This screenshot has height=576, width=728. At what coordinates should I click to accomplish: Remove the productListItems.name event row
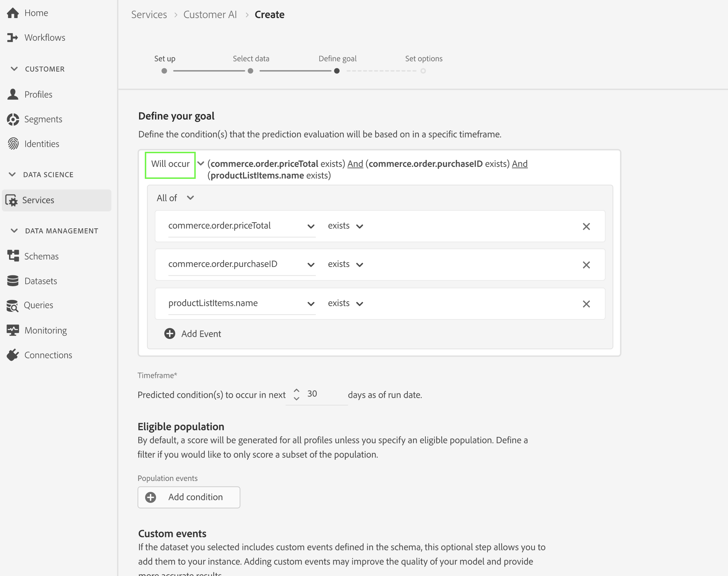coord(586,304)
